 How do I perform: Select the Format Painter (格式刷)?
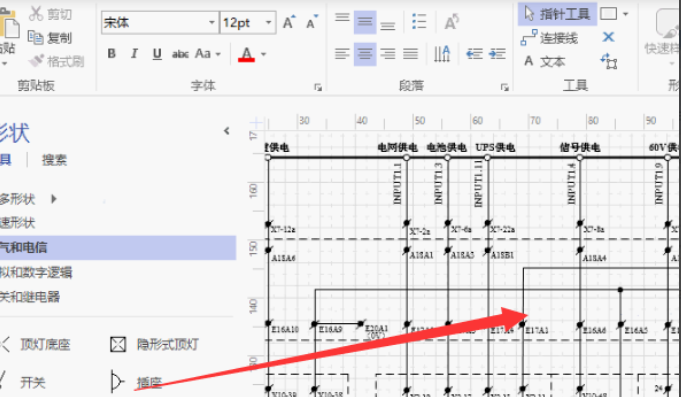(56, 61)
